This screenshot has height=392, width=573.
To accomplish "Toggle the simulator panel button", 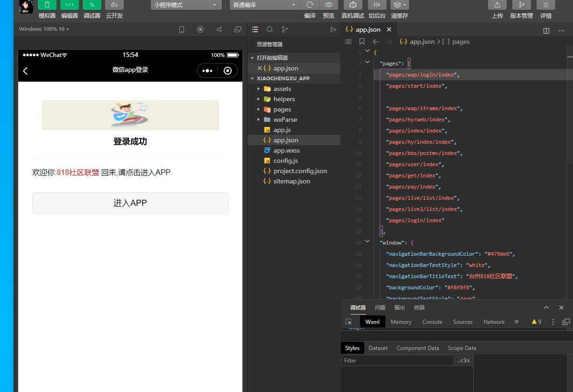I will pos(47,5).
